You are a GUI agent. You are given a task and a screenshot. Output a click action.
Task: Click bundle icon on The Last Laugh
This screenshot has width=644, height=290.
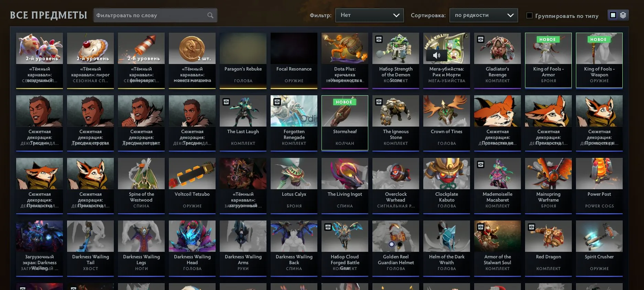click(226, 102)
